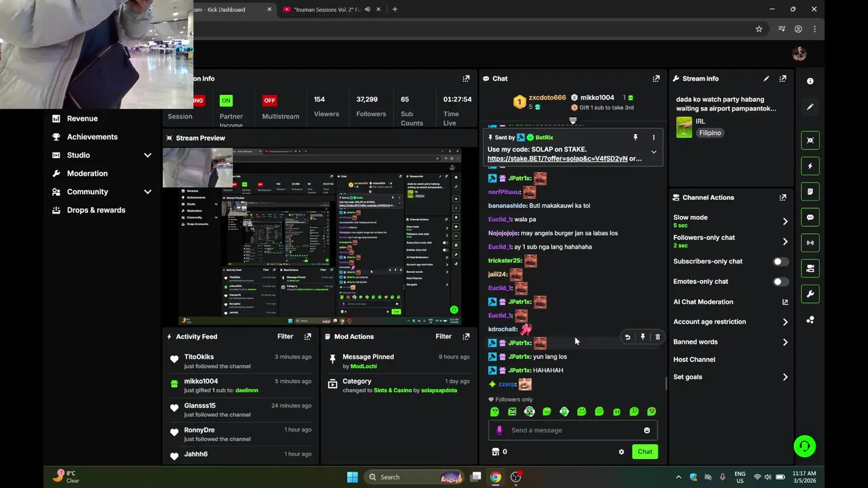Click the broadcast signal icon in right sidebar
Screen dimensions: 868x488
pos(810,243)
